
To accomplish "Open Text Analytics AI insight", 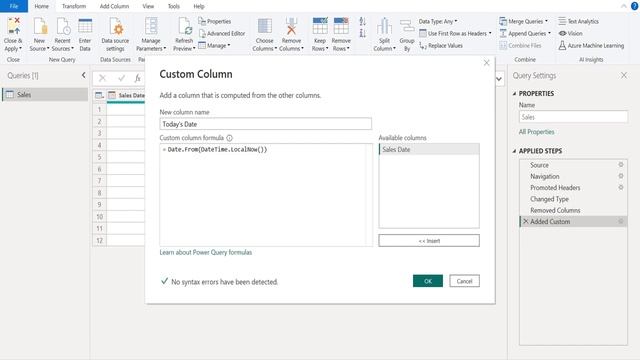I will pos(578,21).
